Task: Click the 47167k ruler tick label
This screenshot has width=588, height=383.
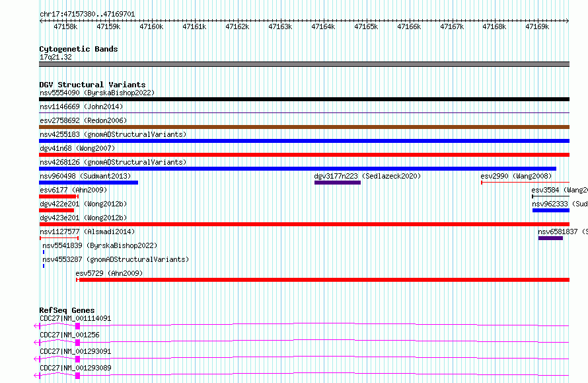Action: (x=452, y=26)
